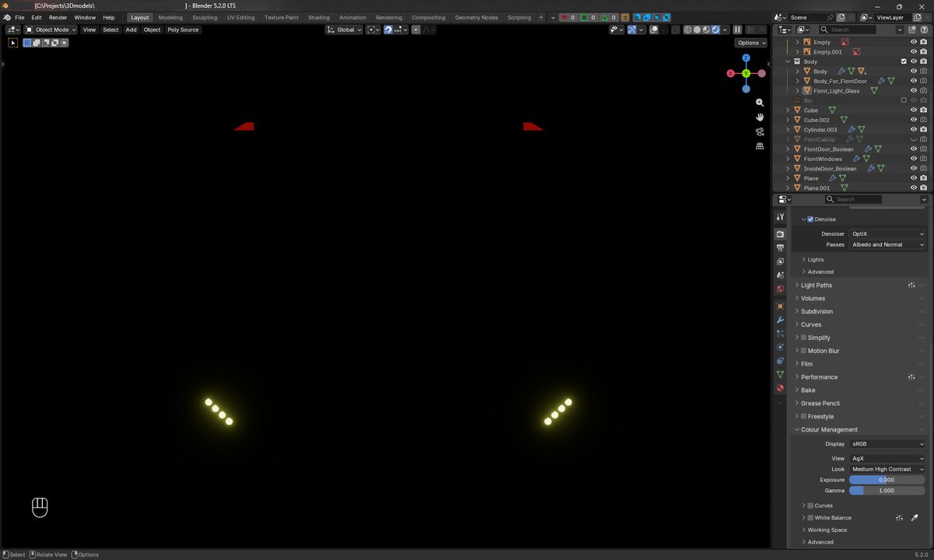Adjust the Gamma slider

(x=887, y=491)
